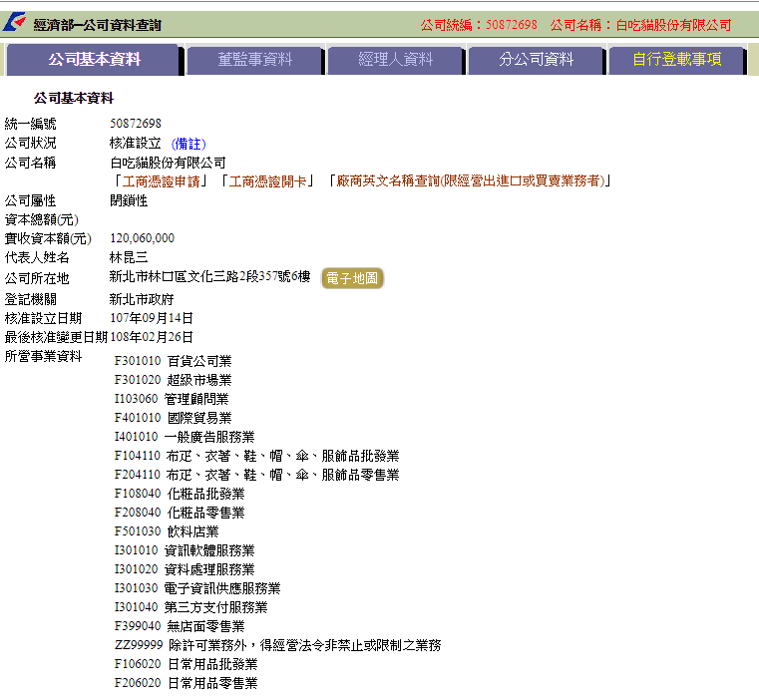The image size is (759, 700).
Task: Click the I301010 資訊軟體服務業 row
Action: pos(185,550)
